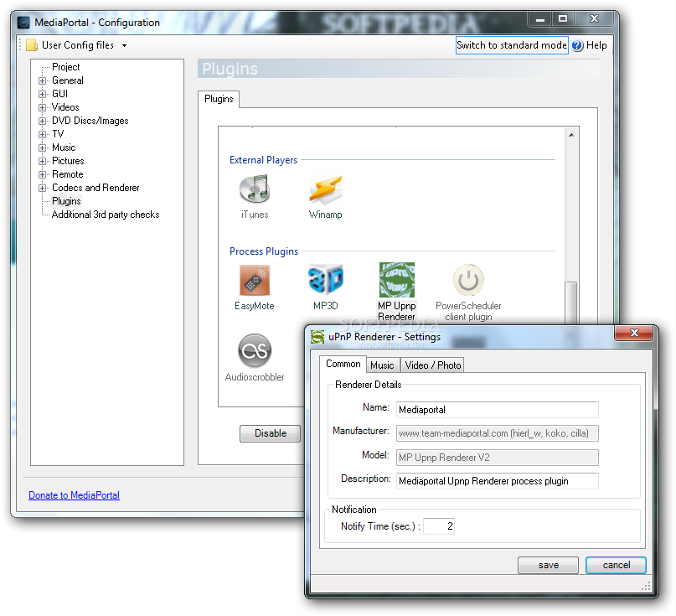Select the MP3D plugin icon
This screenshot has width=676, height=616.
click(326, 280)
